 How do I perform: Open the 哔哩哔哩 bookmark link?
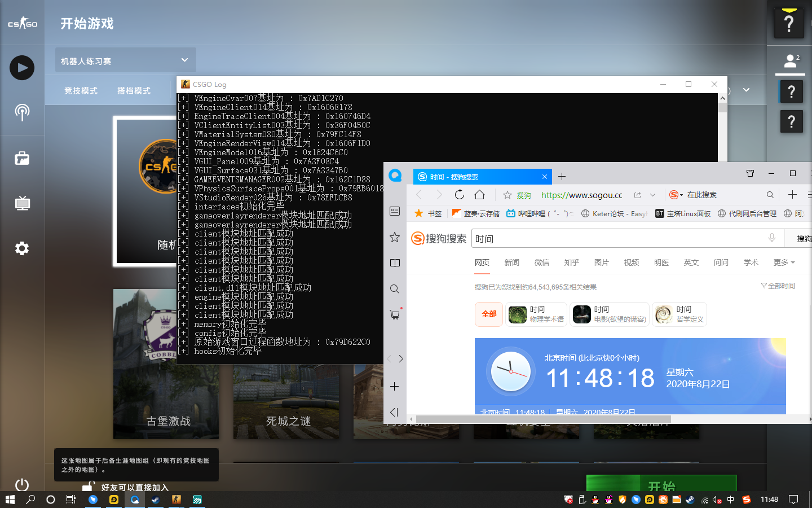531,213
